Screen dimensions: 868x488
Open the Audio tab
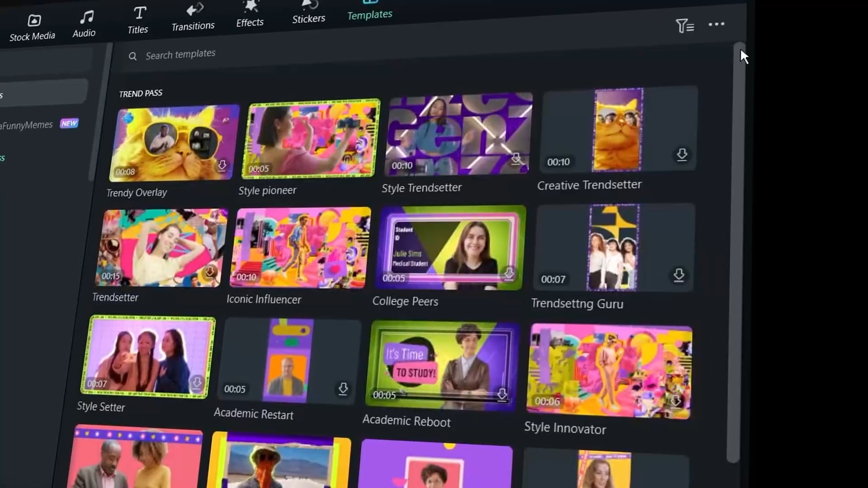tap(85, 24)
